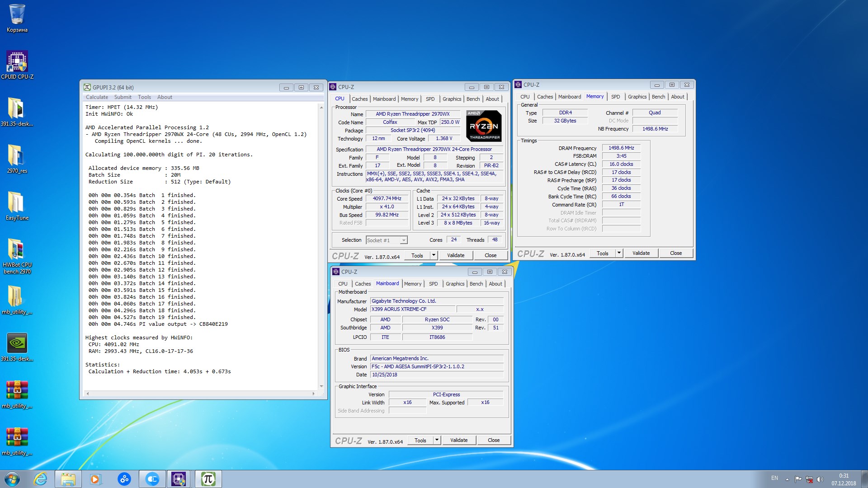Image resolution: width=868 pixels, height=488 pixels.
Task: Select the EasyTune folder icon
Action: pos(17,206)
